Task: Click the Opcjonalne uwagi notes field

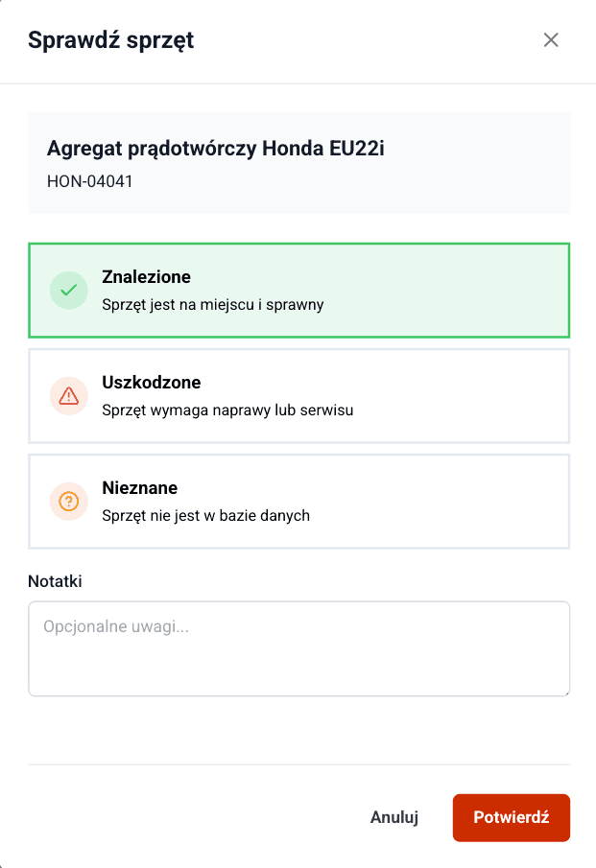Action: pos(298,647)
